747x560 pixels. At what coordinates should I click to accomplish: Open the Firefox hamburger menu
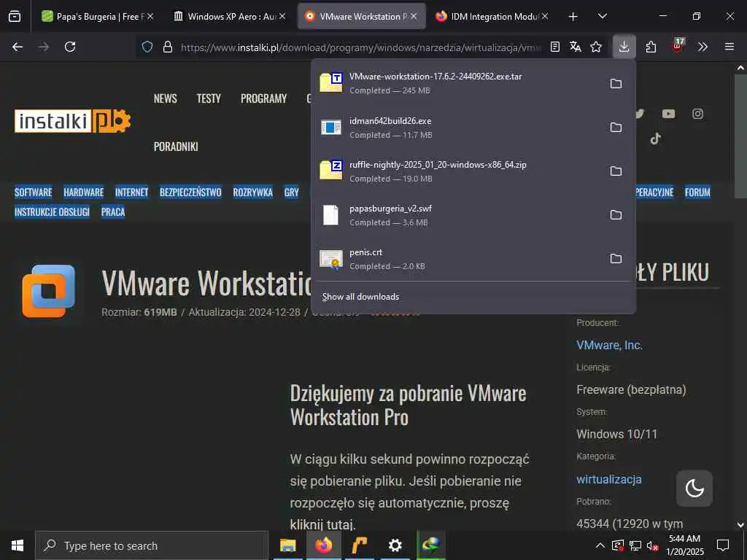(x=729, y=47)
